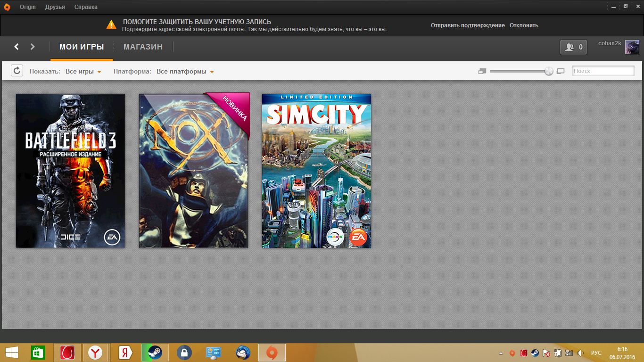Select the Battlefield 3 game cover

[x=71, y=171]
